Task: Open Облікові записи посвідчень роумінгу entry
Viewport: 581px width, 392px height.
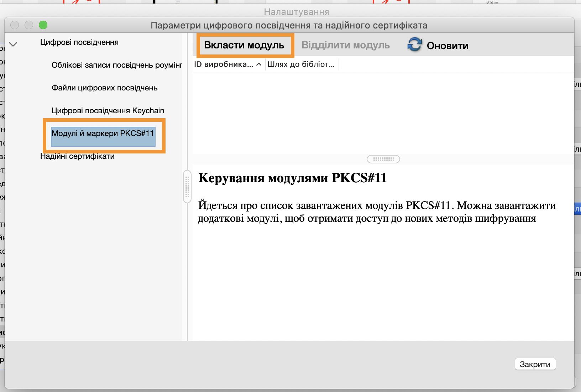Action: point(117,65)
